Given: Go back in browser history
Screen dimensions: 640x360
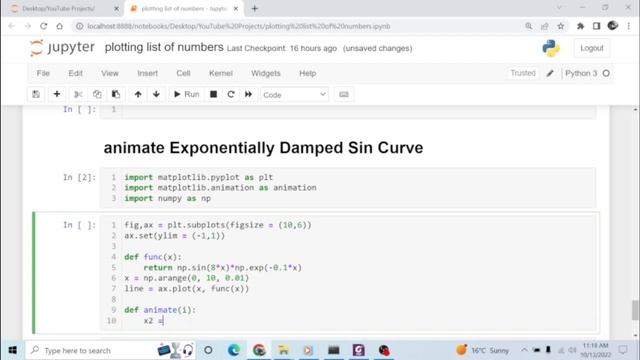Looking at the screenshot, I should (11, 26).
